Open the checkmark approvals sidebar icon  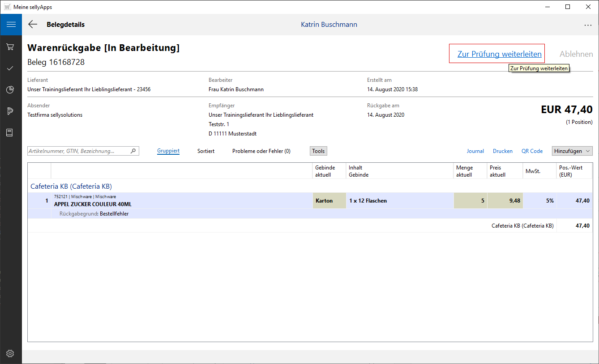10,68
